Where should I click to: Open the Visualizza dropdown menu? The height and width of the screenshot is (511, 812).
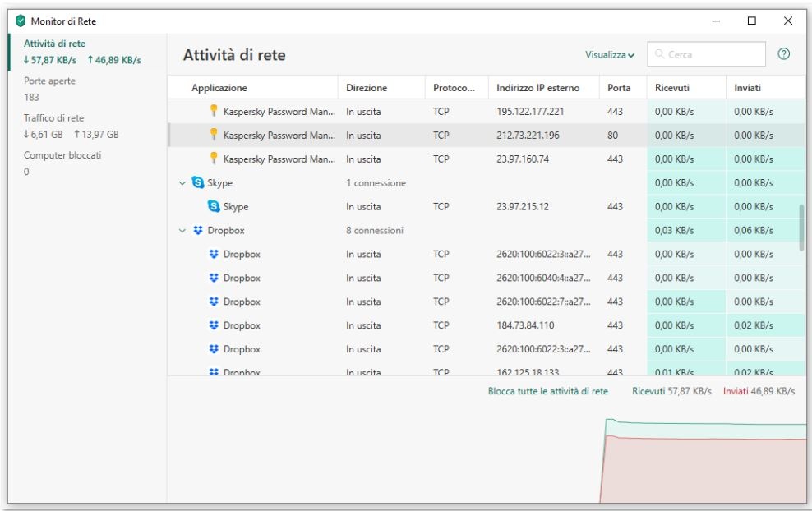pos(609,55)
